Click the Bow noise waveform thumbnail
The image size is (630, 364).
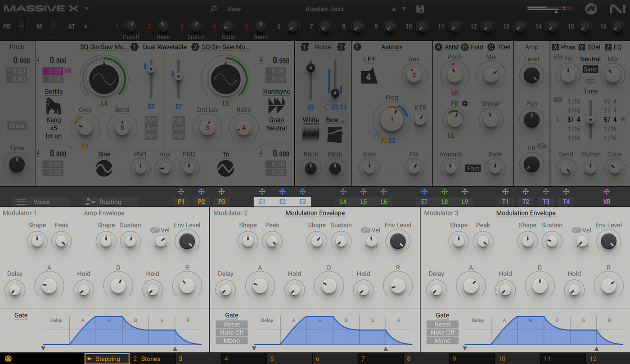pyautogui.click(x=335, y=135)
